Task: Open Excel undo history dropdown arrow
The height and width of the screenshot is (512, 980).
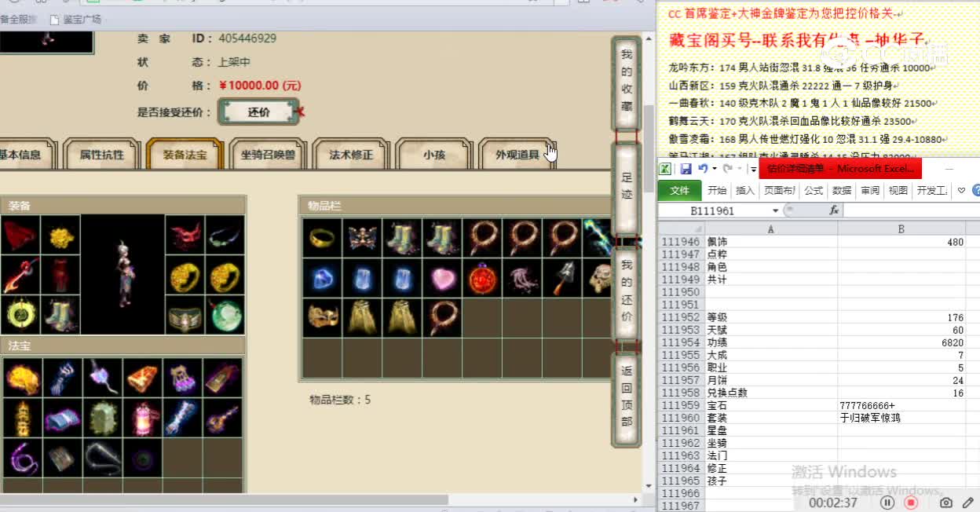Action: coord(714,169)
